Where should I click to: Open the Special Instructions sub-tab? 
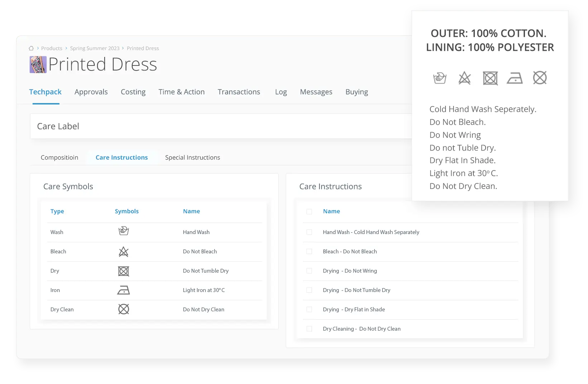pos(193,157)
